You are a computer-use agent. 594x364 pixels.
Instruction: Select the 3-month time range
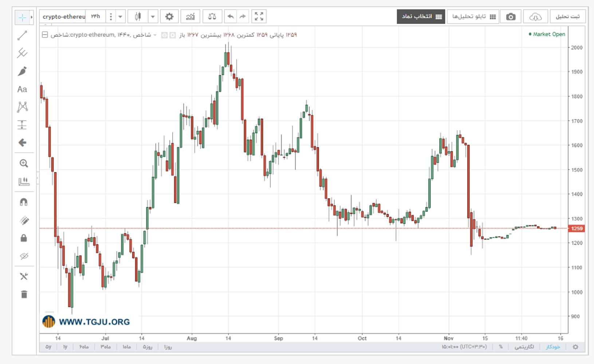tap(106, 347)
